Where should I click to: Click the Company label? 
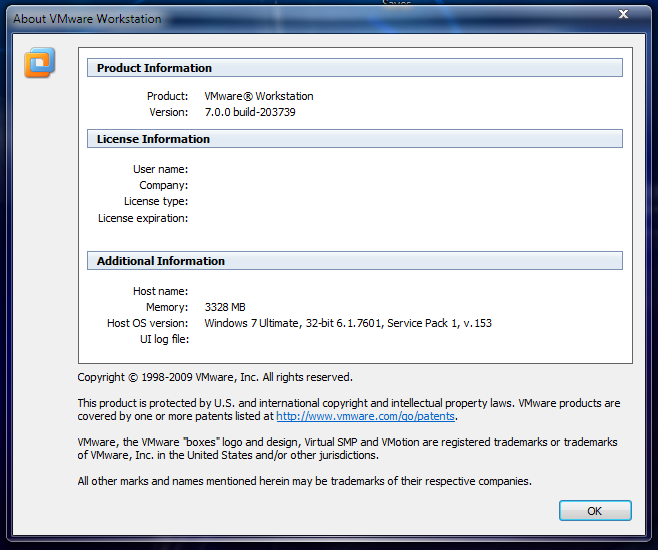click(x=164, y=185)
